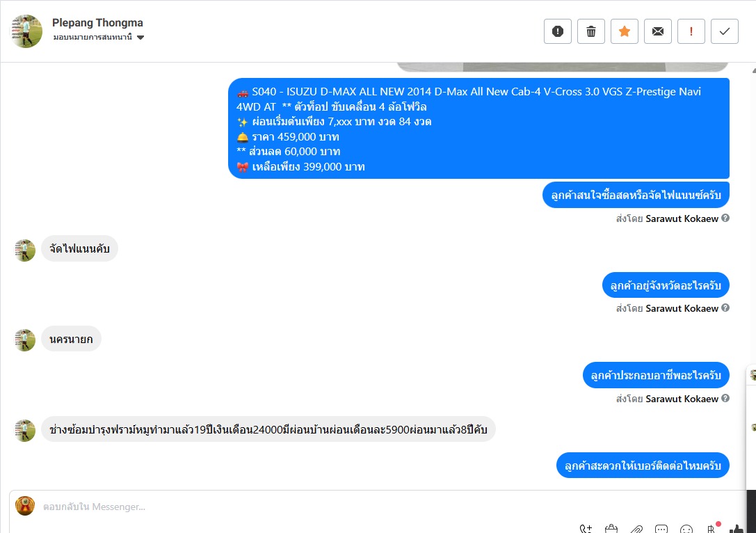Open Plepang Thongma's profile from the header name
The image size is (756, 533).
pyautogui.click(x=97, y=23)
